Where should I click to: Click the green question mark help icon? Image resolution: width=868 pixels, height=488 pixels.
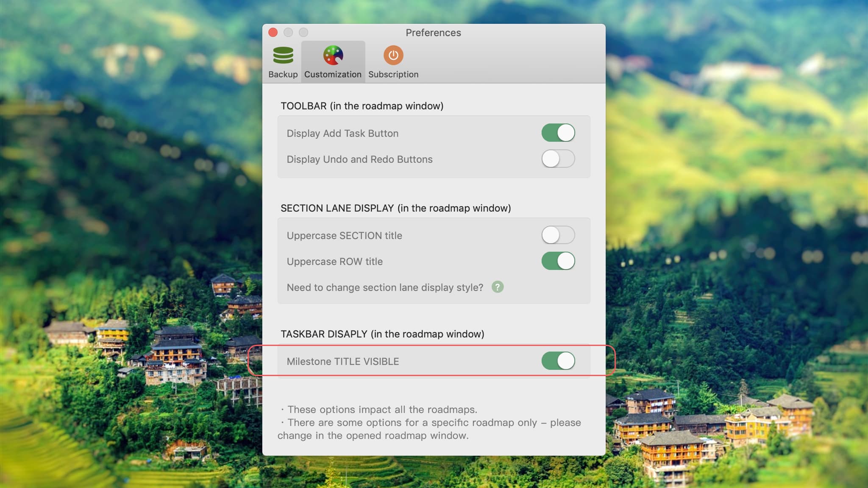(498, 287)
